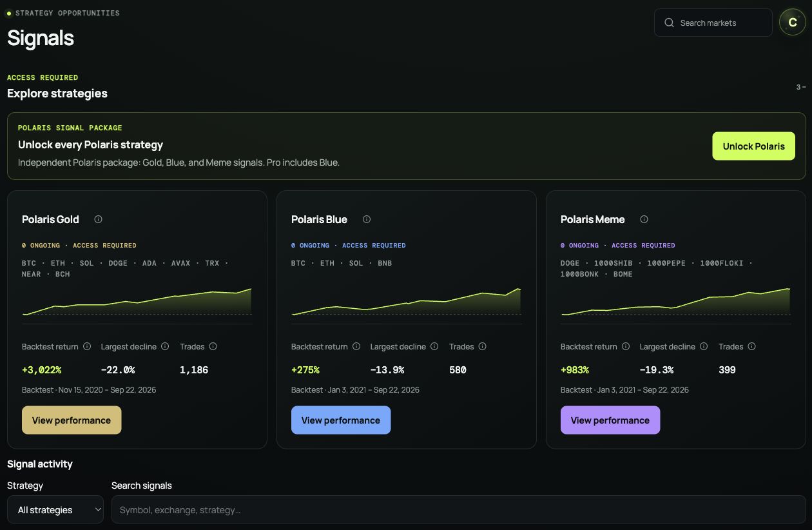The width and height of the screenshot is (812, 530).
Task: Open Trades info on Polaris Gold card
Action: (x=213, y=346)
